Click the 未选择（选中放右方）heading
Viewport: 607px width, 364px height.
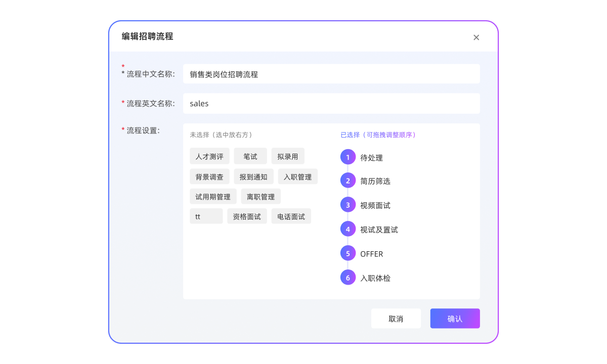[221, 135]
